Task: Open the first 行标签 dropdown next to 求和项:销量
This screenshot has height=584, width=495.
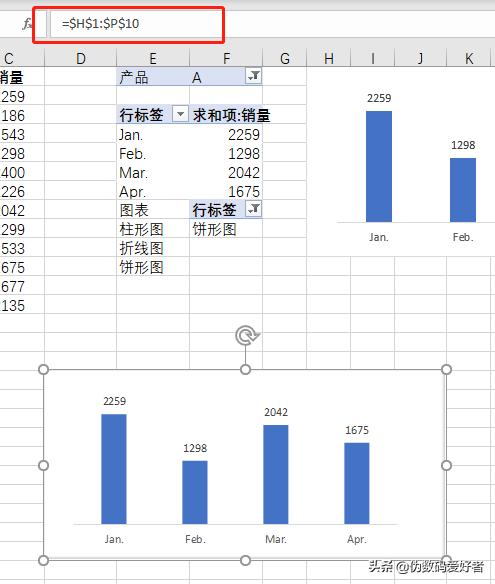Action: [x=180, y=114]
